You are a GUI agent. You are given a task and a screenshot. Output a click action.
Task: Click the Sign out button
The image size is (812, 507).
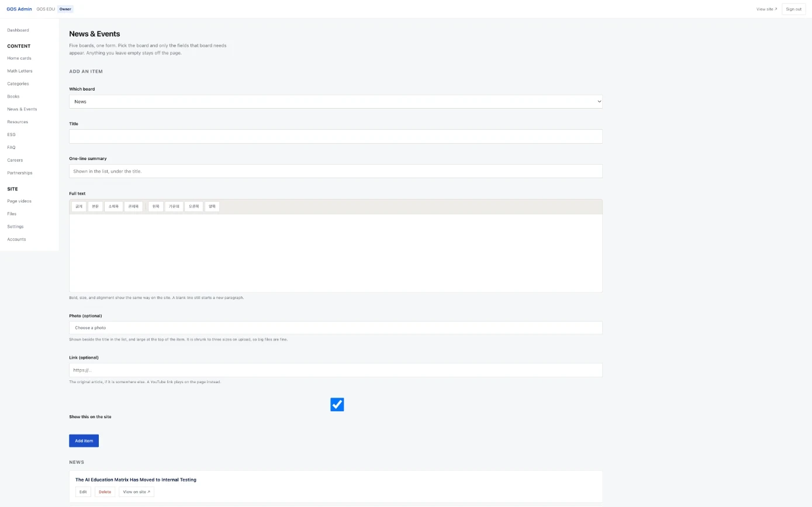[x=793, y=9]
